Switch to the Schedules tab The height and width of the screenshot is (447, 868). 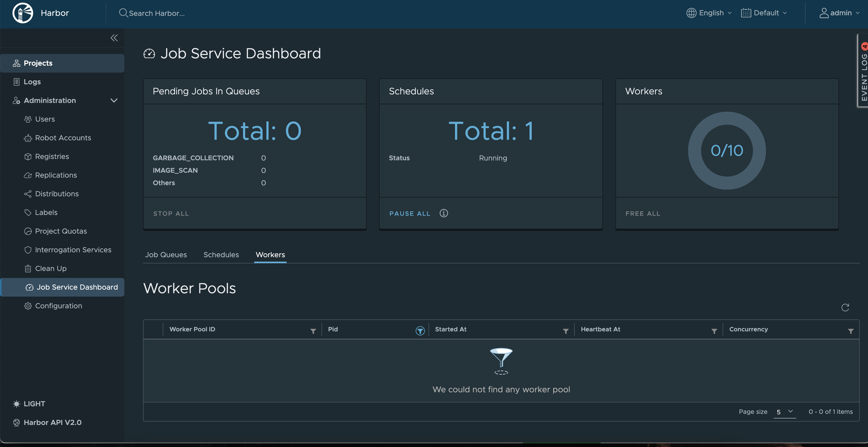tap(221, 255)
